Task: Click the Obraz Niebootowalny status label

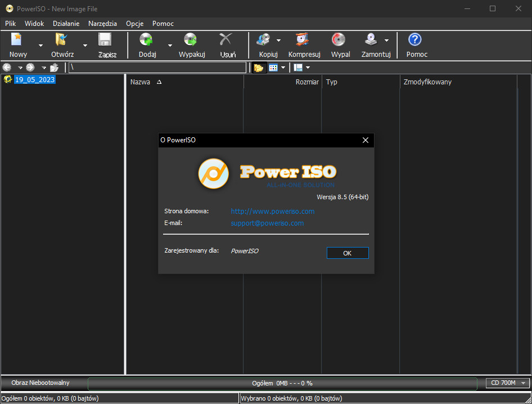Action: coord(40,383)
